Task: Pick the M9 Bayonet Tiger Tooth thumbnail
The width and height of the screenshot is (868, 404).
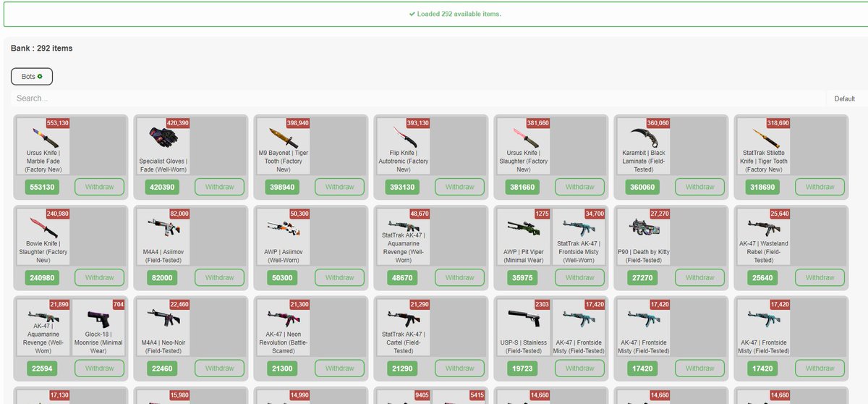Action: pos(284,146)
